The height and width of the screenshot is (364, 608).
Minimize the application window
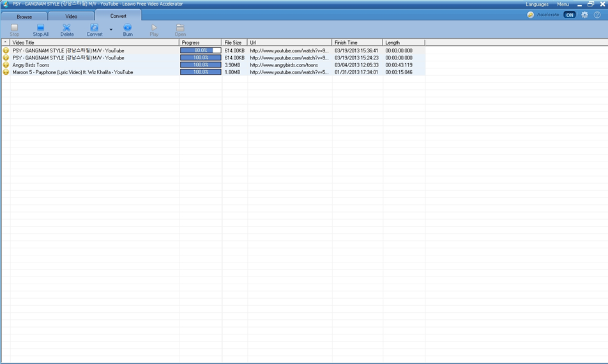(x=579, y=4)
